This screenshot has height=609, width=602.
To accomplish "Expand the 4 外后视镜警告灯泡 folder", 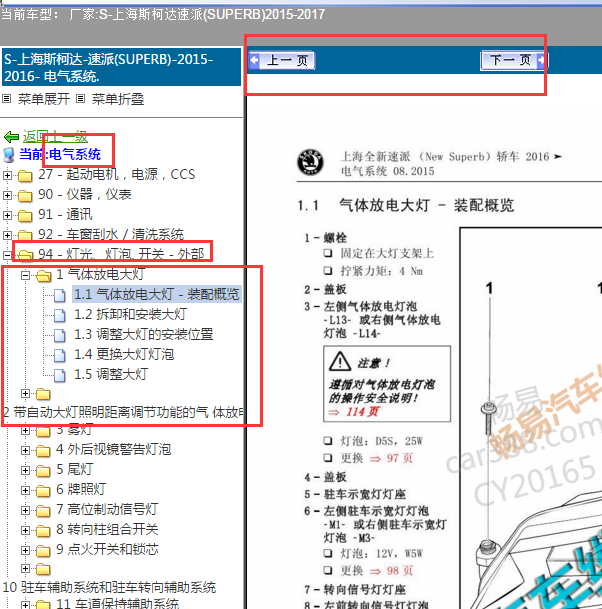I will pos(25,450).
